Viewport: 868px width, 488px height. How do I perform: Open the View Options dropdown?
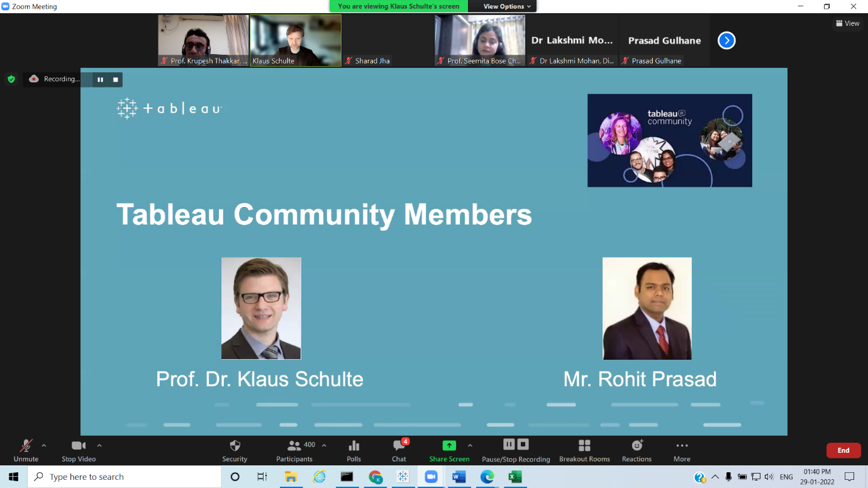pos(507,6)
